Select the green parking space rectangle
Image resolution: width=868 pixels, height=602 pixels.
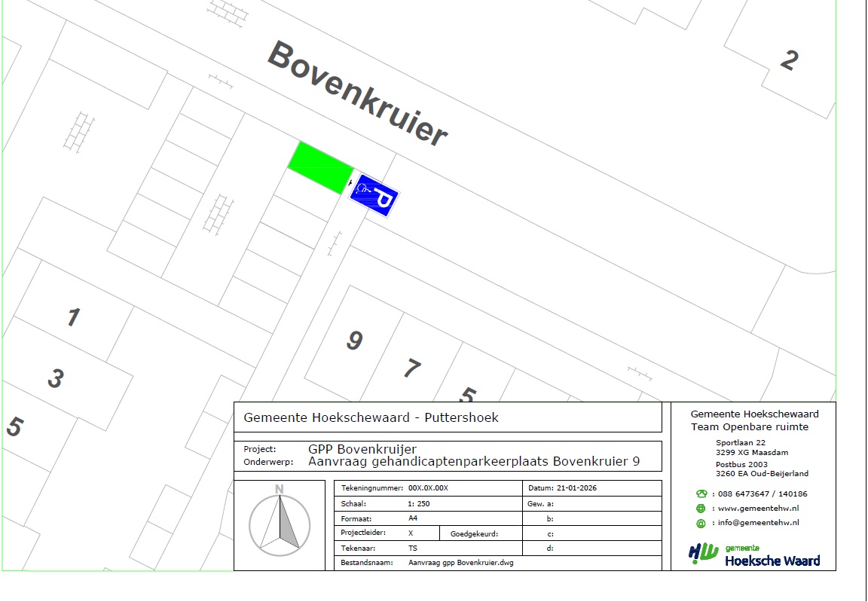(x=321, y=167)
